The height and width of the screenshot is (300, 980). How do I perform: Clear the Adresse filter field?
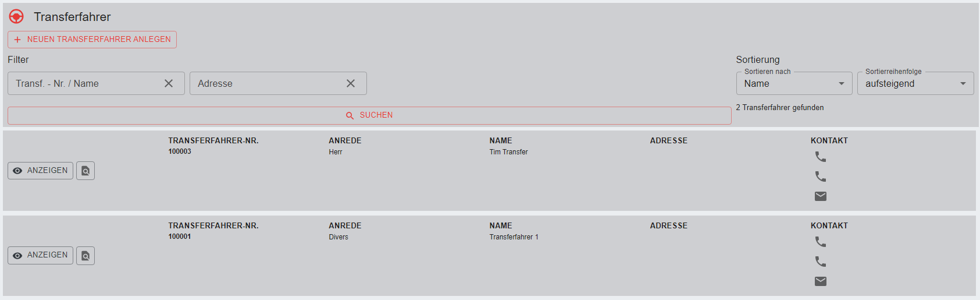click(x=351, y=83)
